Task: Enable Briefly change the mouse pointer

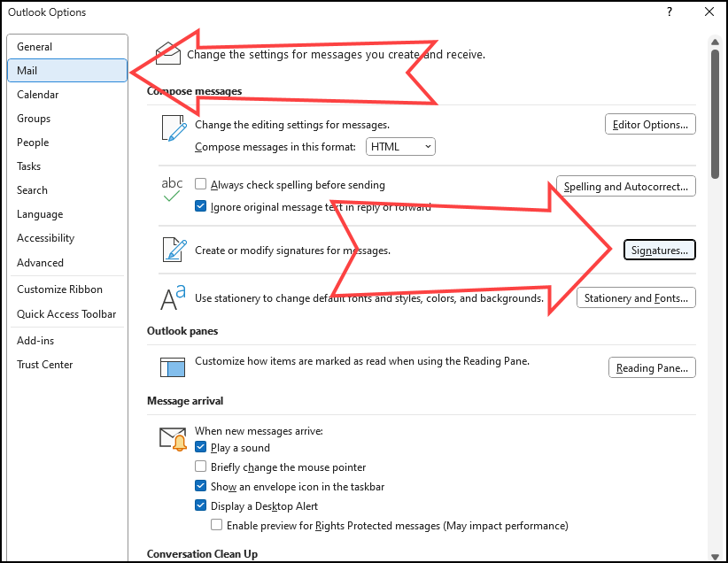Action: (200, 467)
